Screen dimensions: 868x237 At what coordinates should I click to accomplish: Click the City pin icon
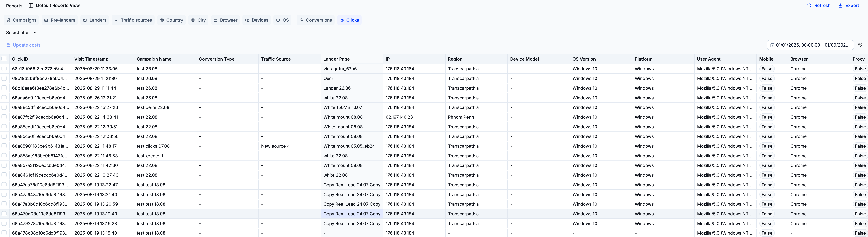[193, 20]
